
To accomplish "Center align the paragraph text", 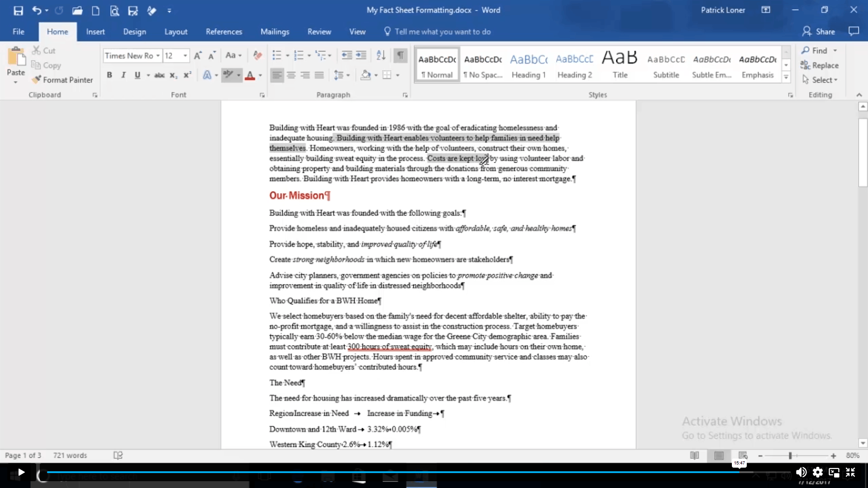I will (291, 75).
